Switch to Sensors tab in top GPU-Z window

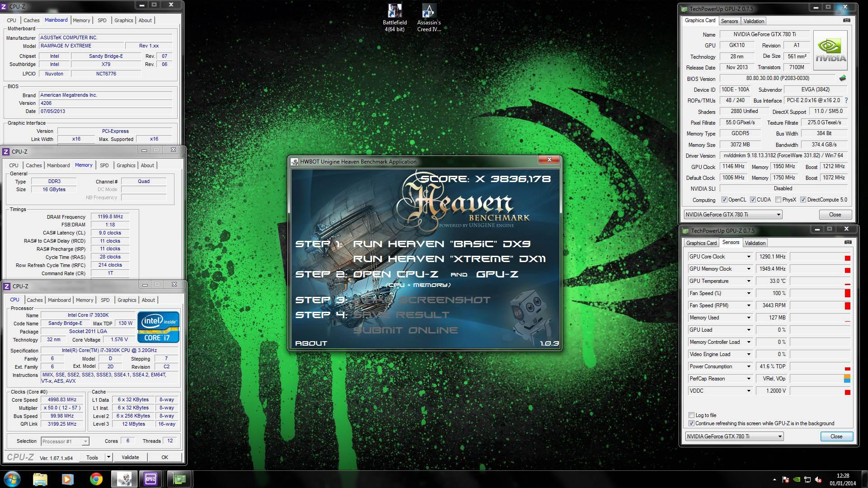(x=729, y=21)
